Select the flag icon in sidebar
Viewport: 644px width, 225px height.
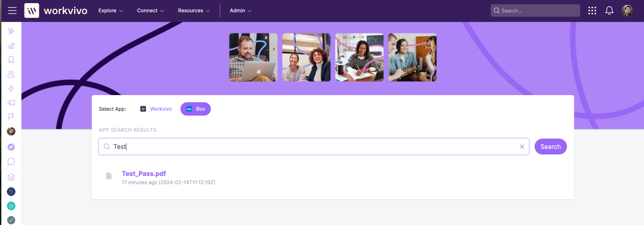tap(11, 117)
